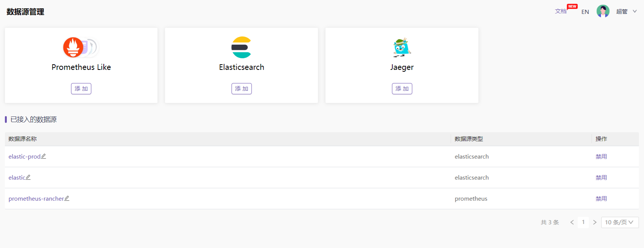Click the Jaeger gopher mascot icon
This screenshot has height=248, width=644.
(x=402, y=48)
